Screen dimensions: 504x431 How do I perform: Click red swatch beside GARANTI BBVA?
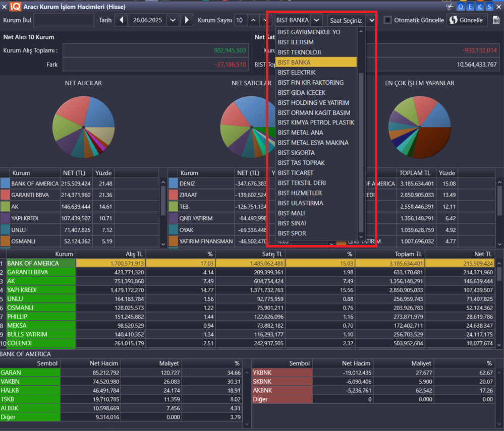(5, 195)
